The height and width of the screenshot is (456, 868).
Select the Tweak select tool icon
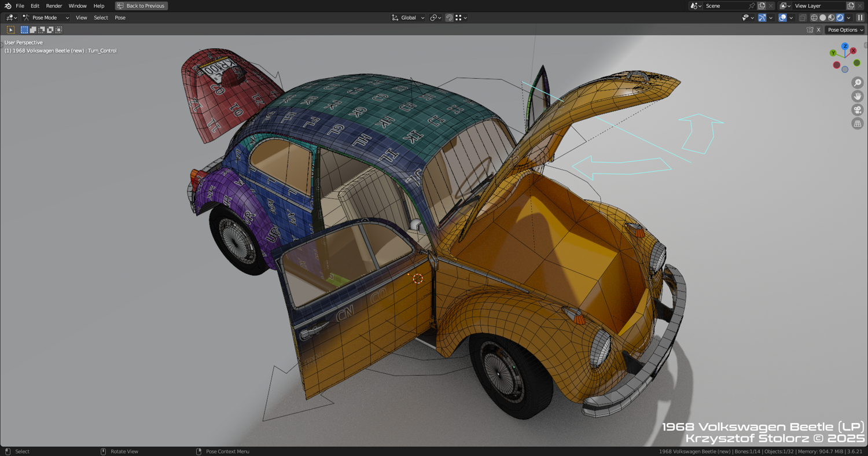click(10, 30)
